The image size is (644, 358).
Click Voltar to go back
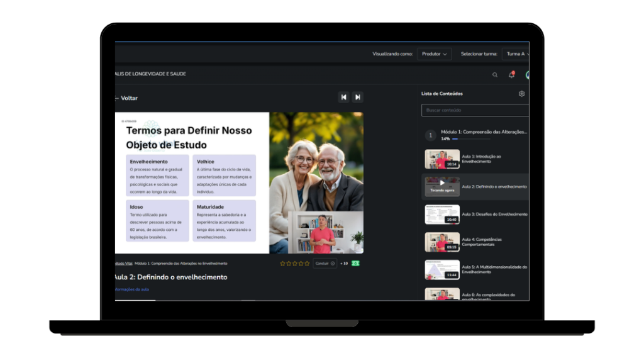(x=128, y=98)
